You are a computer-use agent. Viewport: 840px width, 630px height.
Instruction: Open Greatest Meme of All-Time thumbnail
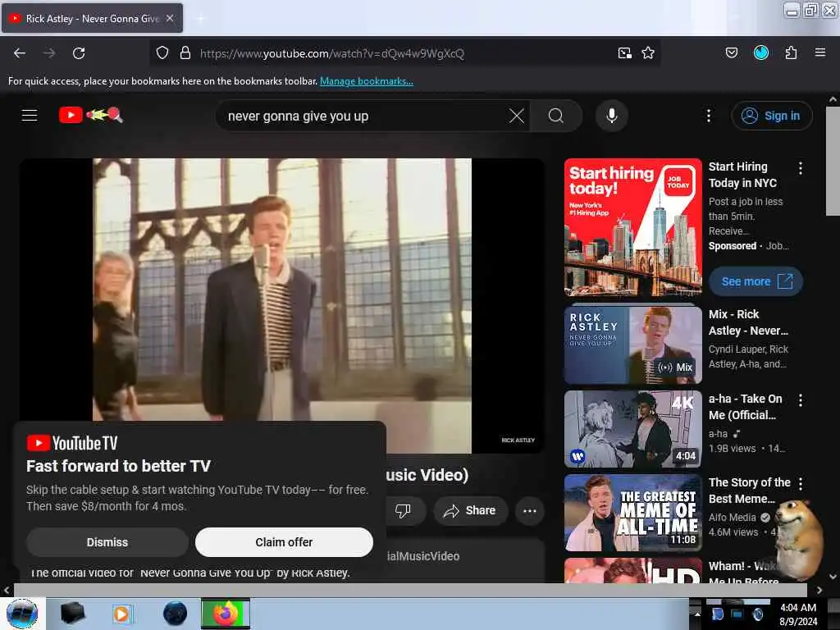pos(632,513)
